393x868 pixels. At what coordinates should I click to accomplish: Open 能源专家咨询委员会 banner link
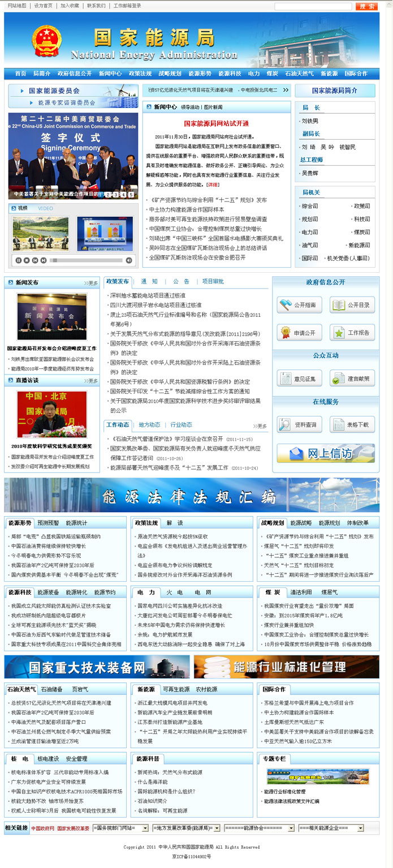click(67, 103)
